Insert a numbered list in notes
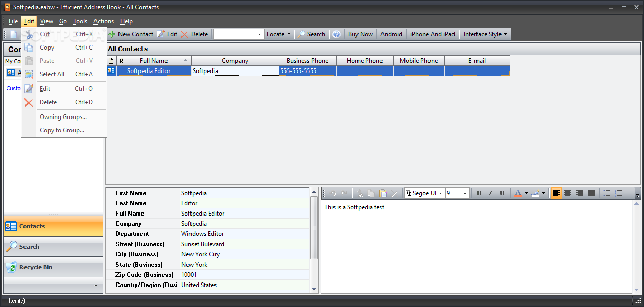 (618, 193)
